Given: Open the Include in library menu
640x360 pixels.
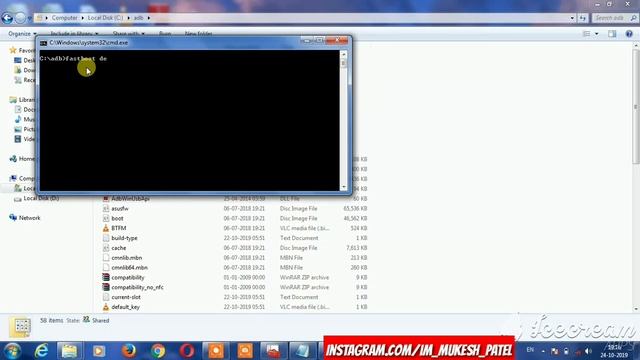Looking at the screenshot, I should (74, 33).
